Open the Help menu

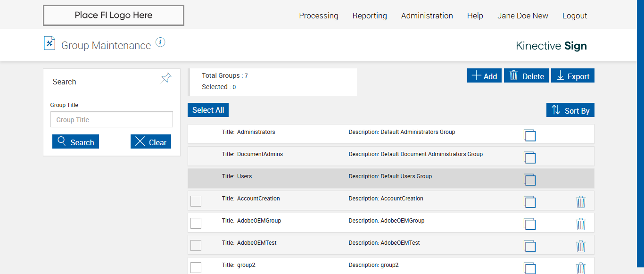coord(475,16)
